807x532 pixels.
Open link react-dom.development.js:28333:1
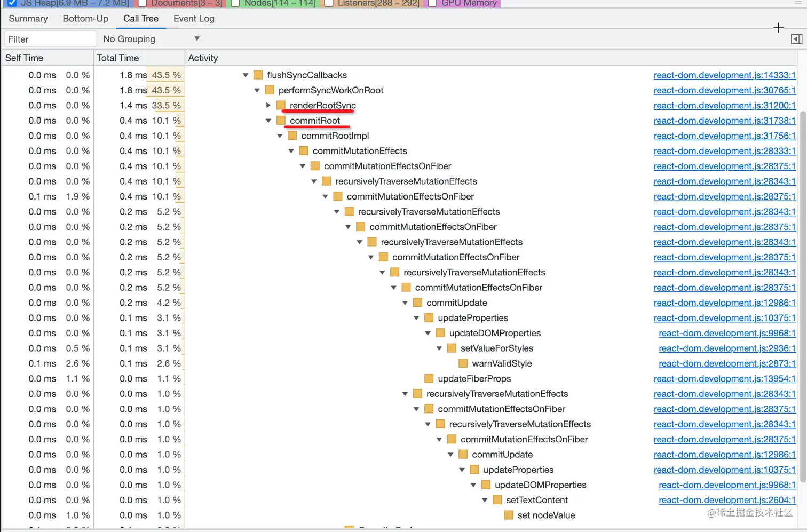725,151
